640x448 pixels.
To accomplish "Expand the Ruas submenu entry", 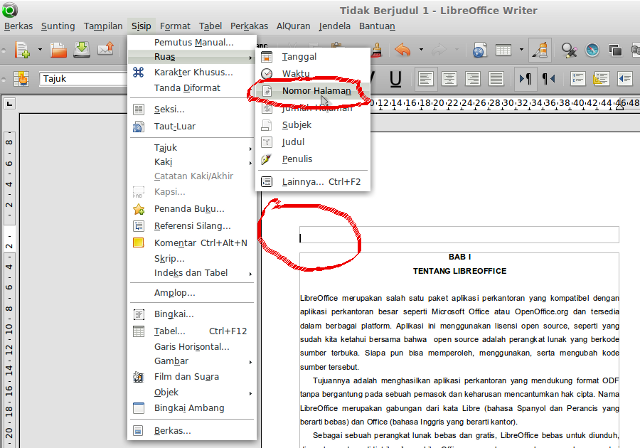I will pyautogui.click(x=192, y=57).
